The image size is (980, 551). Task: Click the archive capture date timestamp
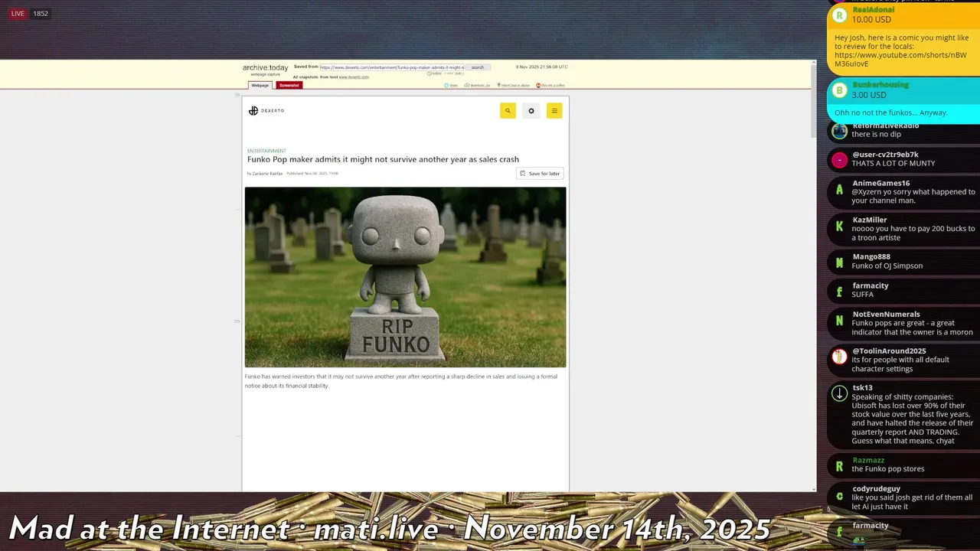(x=542, y=67)
